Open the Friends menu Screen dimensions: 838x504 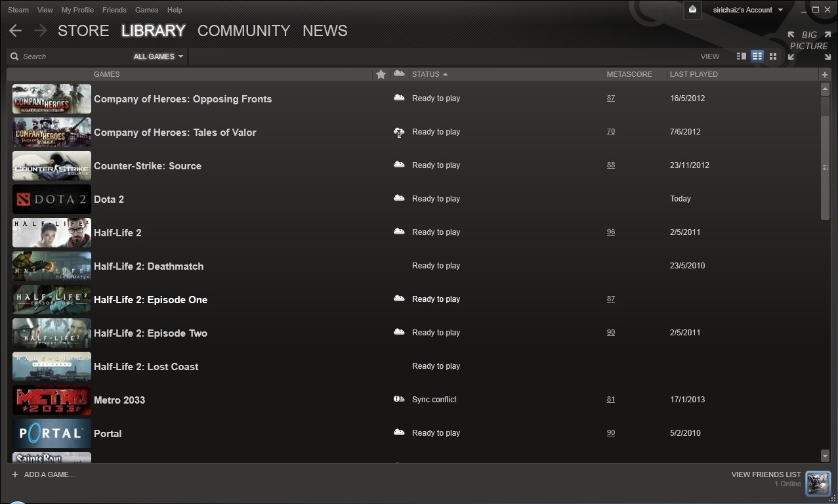point(114,10)
